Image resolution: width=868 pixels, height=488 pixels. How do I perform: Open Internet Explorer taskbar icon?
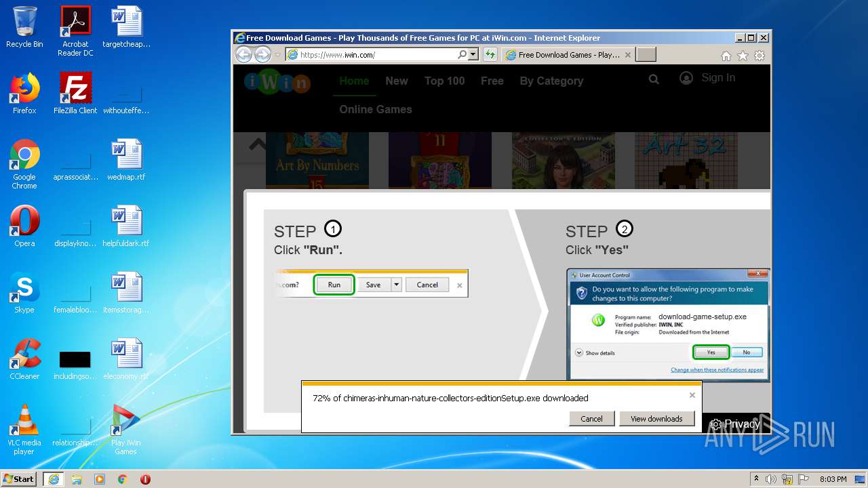point(54,479)
